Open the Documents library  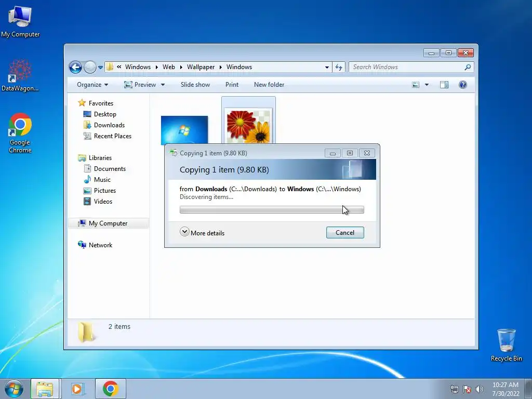point(110,169)
